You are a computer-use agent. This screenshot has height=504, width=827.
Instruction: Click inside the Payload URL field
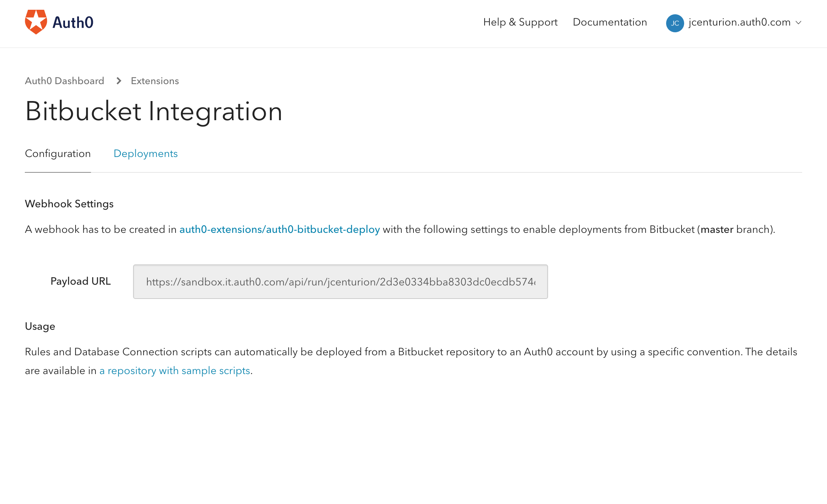coord(340,282)
